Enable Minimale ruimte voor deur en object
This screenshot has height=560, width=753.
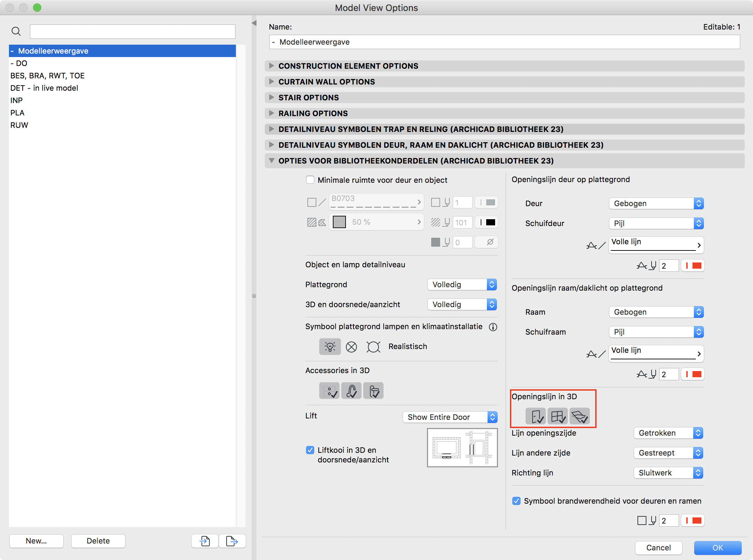click(x=310, y=180)
